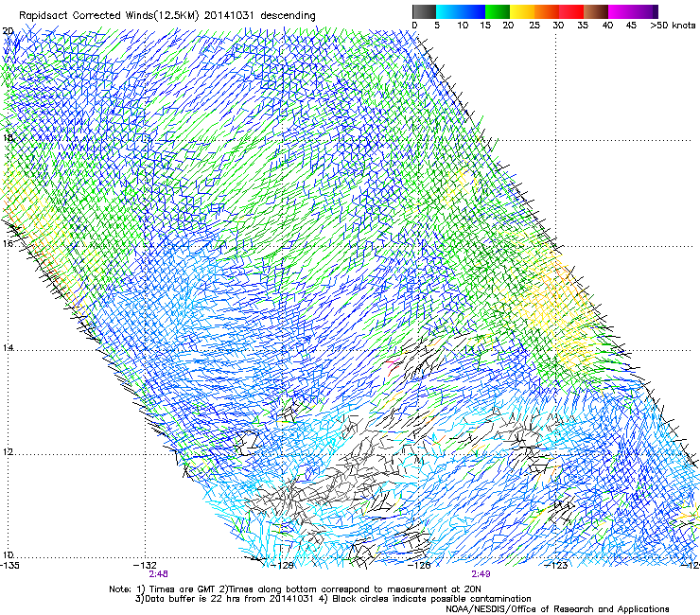700x615 pixels.
Task: Click the gray 0–5 knots legend swatch
Action: (424, 11)
